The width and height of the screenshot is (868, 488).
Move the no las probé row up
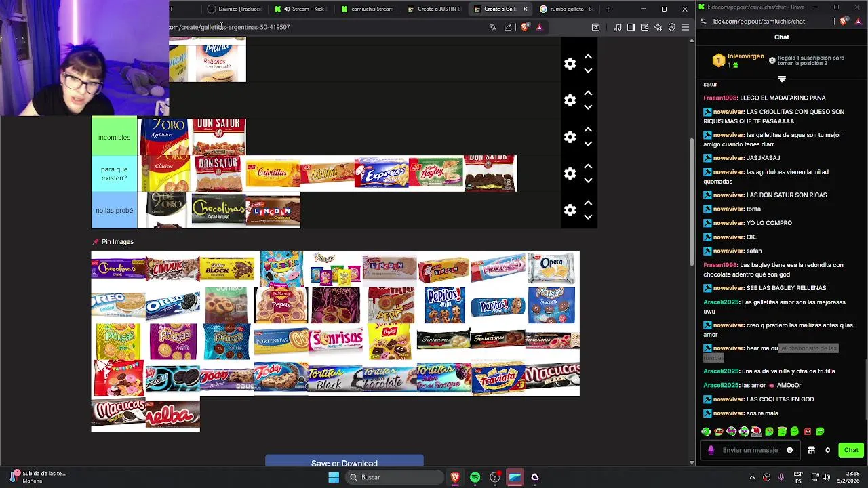pyautogui.click(x=588, y=203)
